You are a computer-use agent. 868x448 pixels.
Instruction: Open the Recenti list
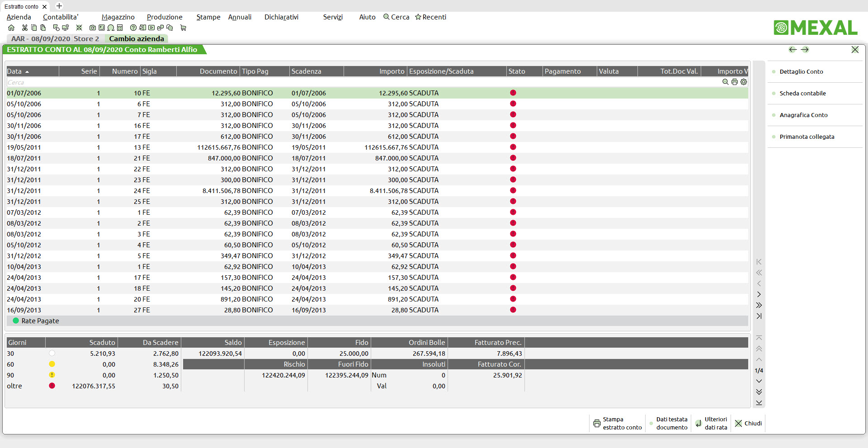pyautogui.click(x=431, y=17)
